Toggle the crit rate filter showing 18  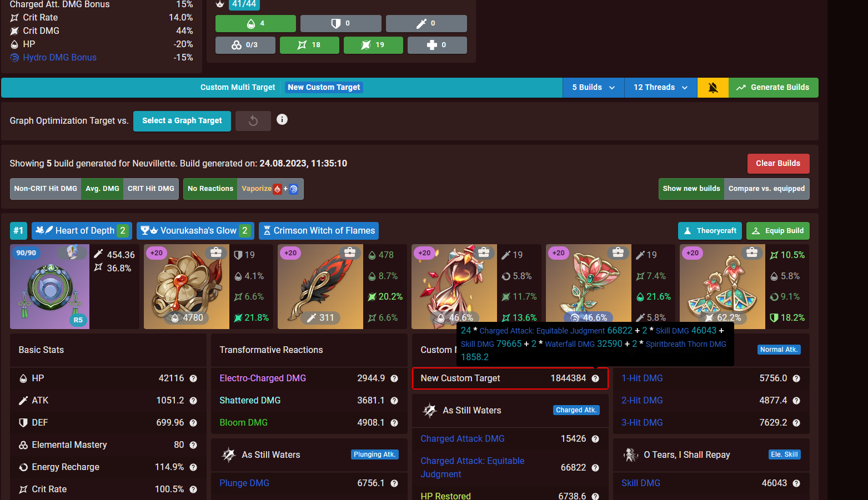[309, 45]
